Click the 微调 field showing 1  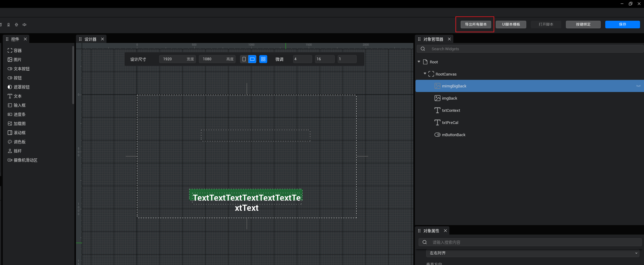347,59
